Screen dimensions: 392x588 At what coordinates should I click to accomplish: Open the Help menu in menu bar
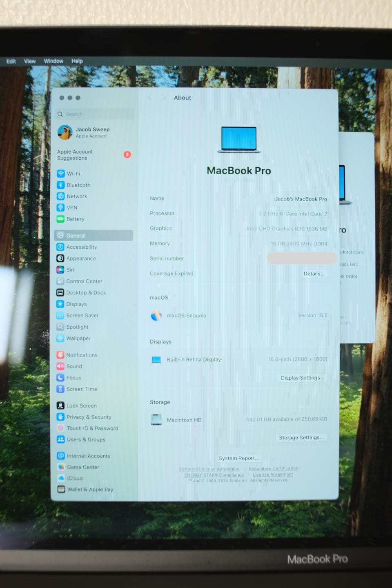pyautogui.click(x=77, y=61)
